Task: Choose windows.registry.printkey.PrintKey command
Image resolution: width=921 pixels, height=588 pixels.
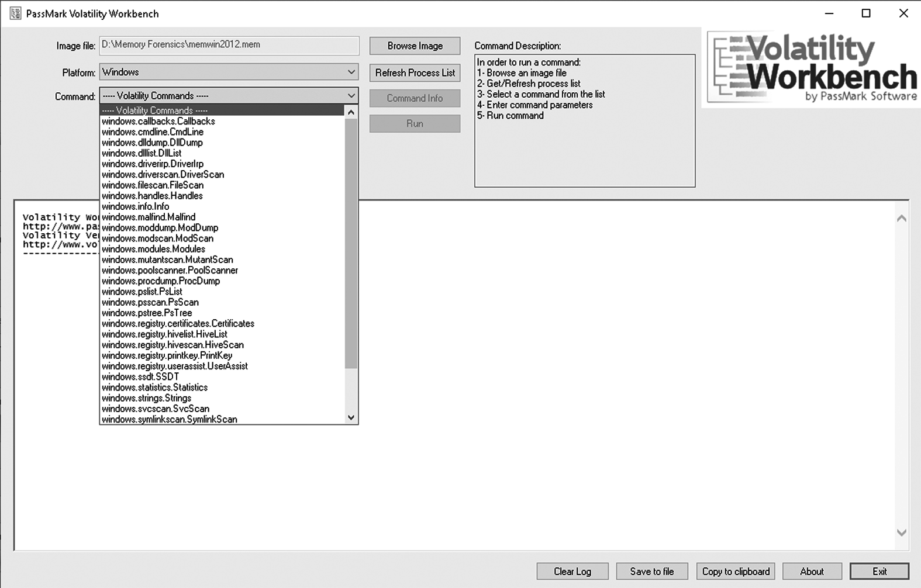Action: [222, 355]
